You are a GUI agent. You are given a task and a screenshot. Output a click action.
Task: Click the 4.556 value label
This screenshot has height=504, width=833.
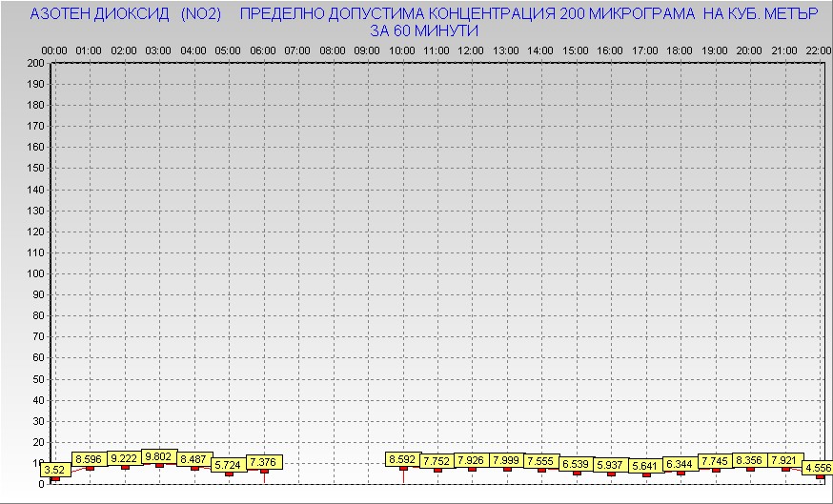pyautogui.click(x=817, y=468)
